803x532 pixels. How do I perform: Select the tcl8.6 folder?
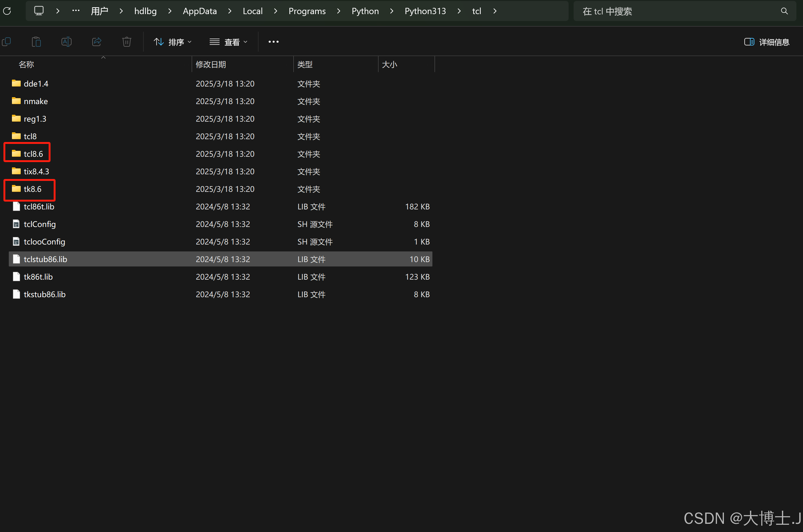[33, 154]
